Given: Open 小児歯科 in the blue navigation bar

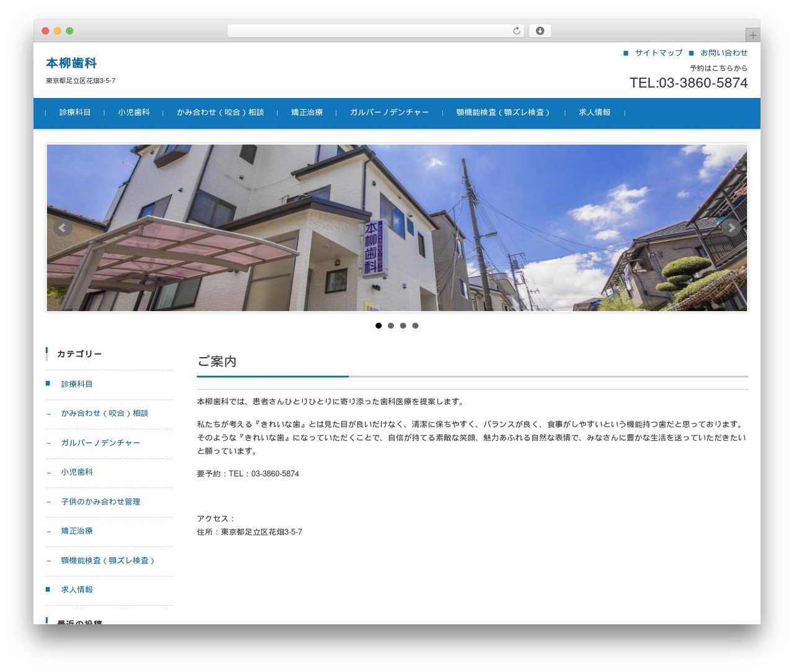Looking at the screenshot, I should pos(134,112).
